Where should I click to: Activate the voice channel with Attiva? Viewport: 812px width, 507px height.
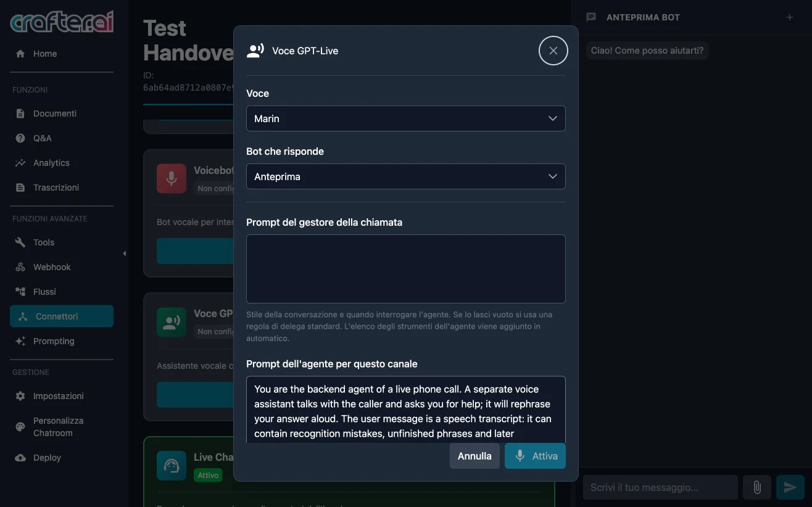click(535, 456)
